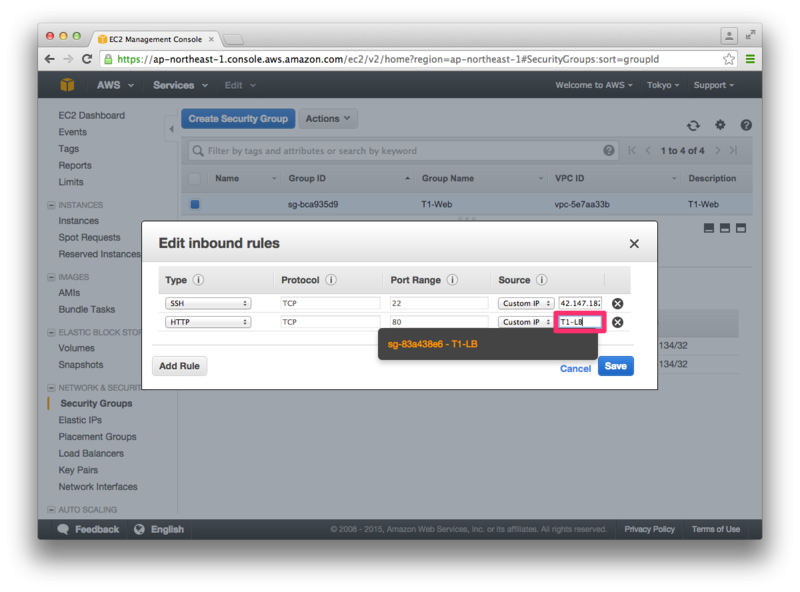Open the Edit menu in header
This screenshot has height=592, width=800.
(x=240, y=85)
